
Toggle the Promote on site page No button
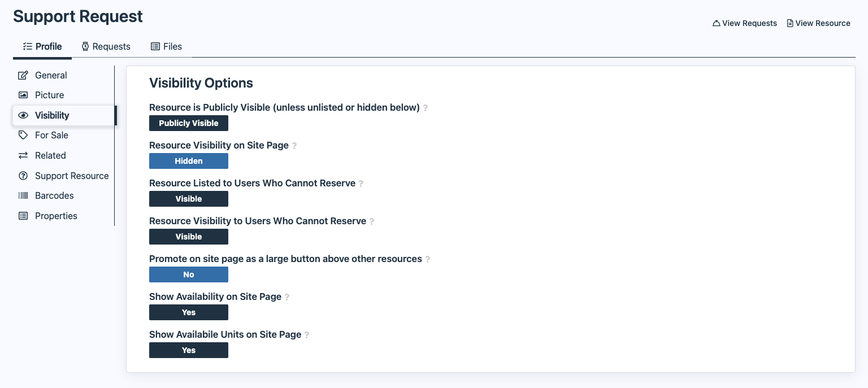point(189,274)
